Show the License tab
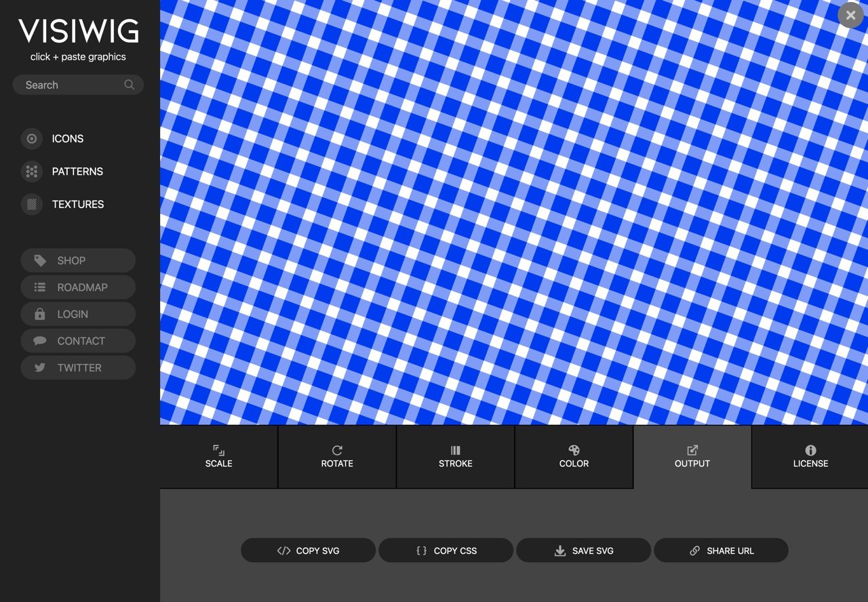 tap(810, 456)
